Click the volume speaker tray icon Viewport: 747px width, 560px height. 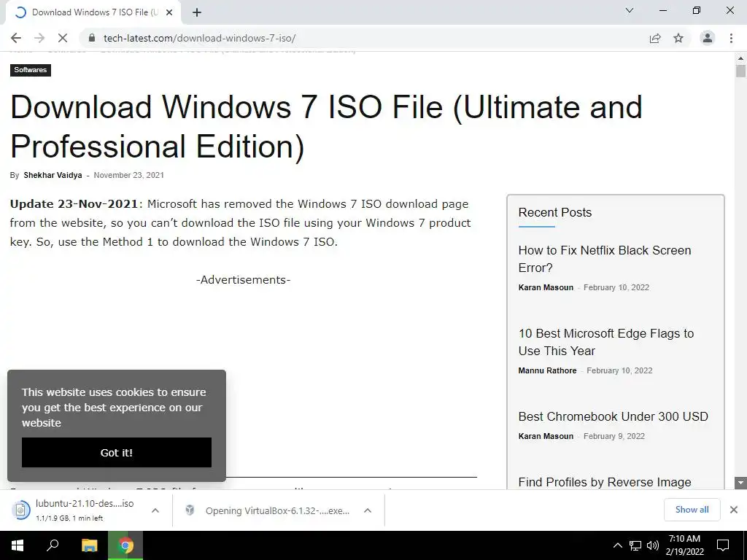tap(653, 545)
